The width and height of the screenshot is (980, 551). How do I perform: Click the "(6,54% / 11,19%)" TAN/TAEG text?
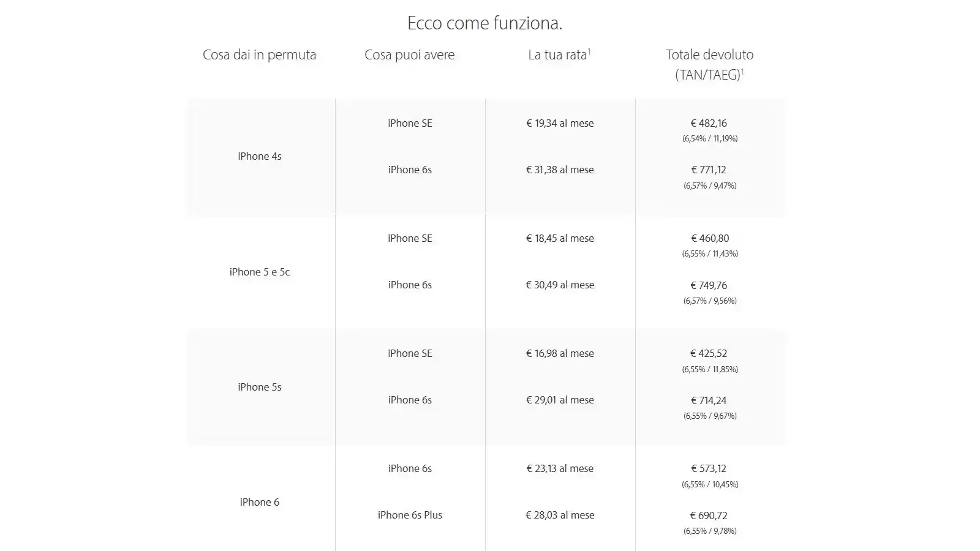pyautogui.click(x=710, y=138)
